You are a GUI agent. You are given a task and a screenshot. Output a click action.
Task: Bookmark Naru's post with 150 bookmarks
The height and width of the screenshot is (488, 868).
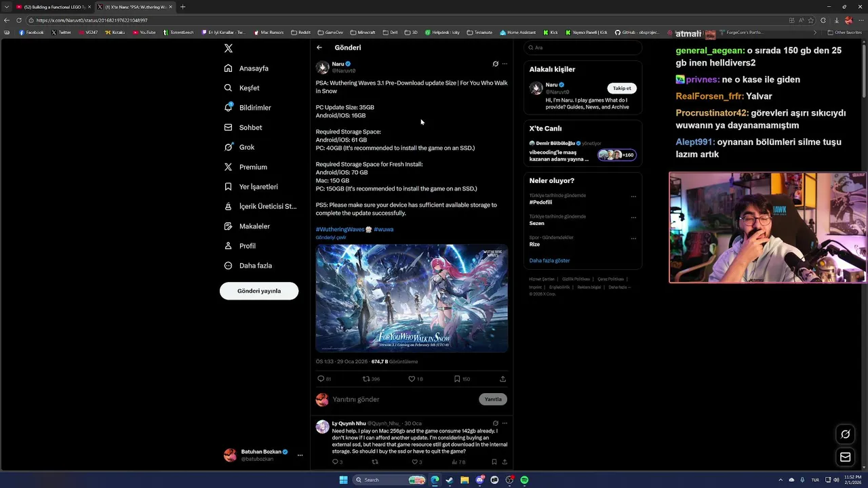click(457, 379)
